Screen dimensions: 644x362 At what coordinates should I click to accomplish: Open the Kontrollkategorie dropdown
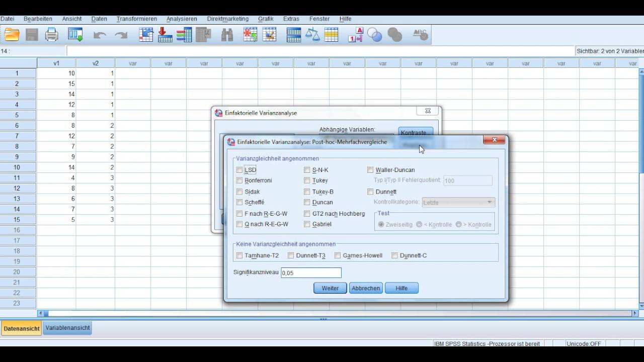pos(459,203)
